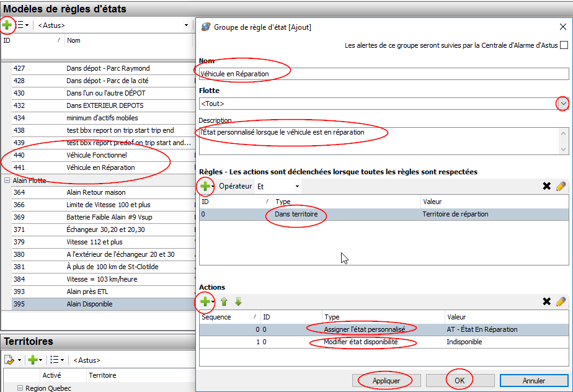573x392 pixels.
Task: Open the Flotte dropdown
Action: pyautogui.click(x=562, y=104)
